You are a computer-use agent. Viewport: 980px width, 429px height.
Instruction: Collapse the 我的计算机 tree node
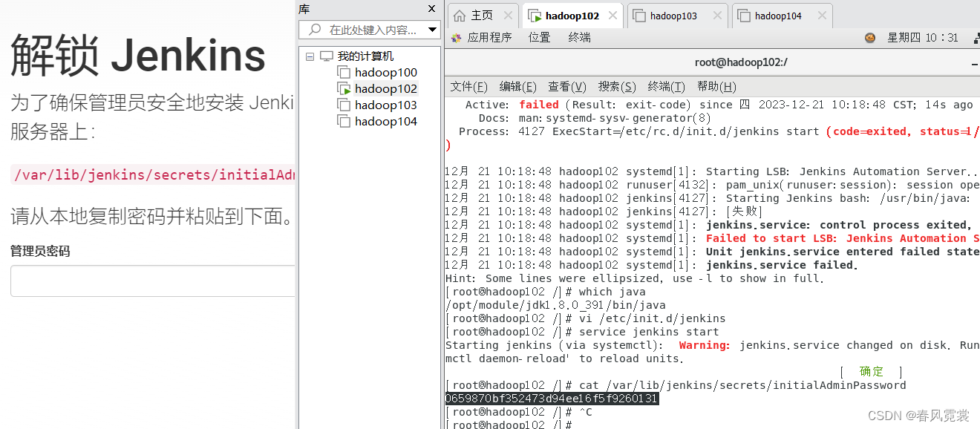click(310, 56)
